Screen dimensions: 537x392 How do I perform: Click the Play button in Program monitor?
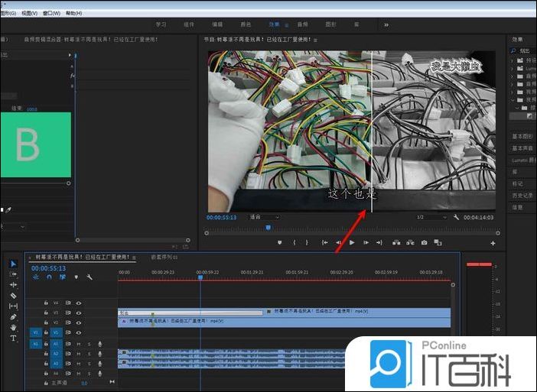pos(352,243)
